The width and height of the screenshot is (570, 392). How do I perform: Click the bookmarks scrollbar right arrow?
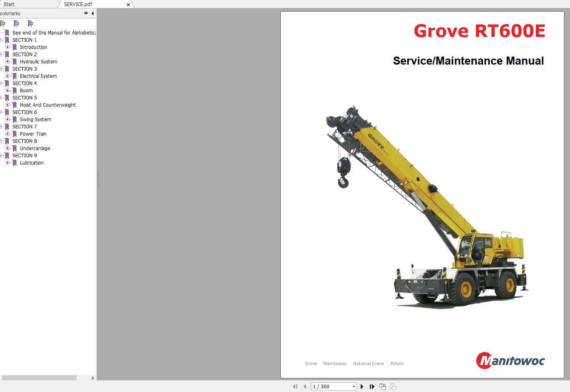tap(93, 378)
